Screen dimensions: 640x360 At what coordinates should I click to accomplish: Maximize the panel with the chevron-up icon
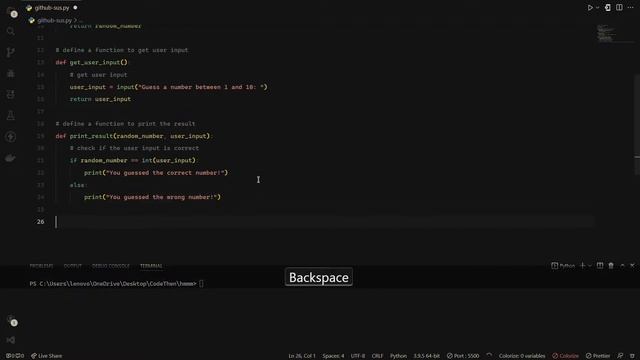point(622,266)
